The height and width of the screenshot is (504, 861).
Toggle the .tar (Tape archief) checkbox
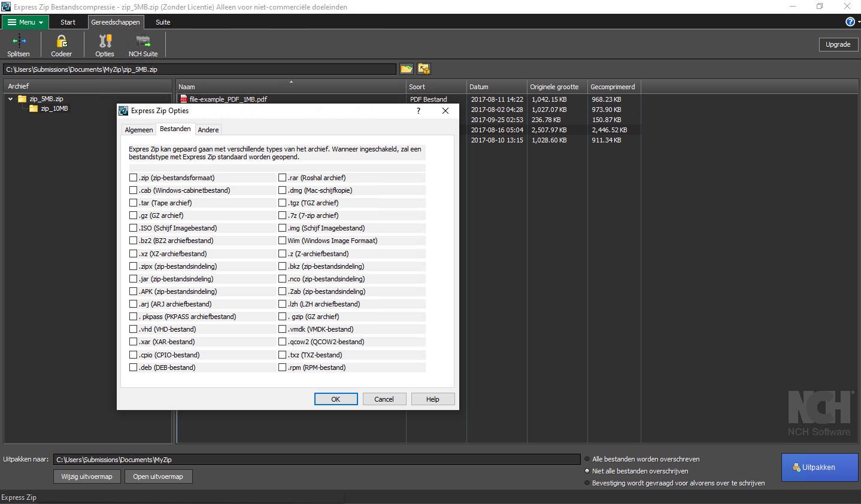(x=134, y=203)
